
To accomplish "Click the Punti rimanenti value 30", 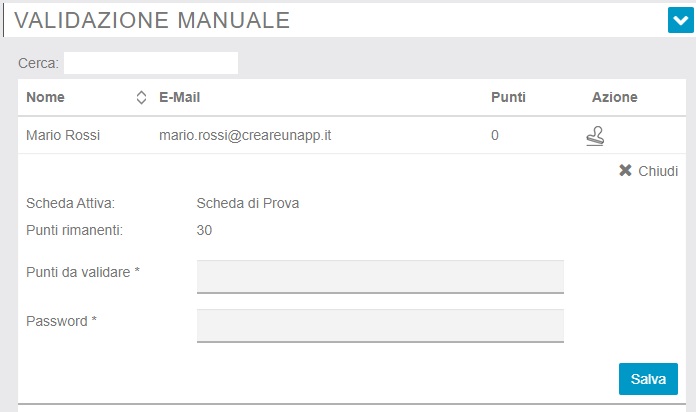I will (x=204, y=231).
